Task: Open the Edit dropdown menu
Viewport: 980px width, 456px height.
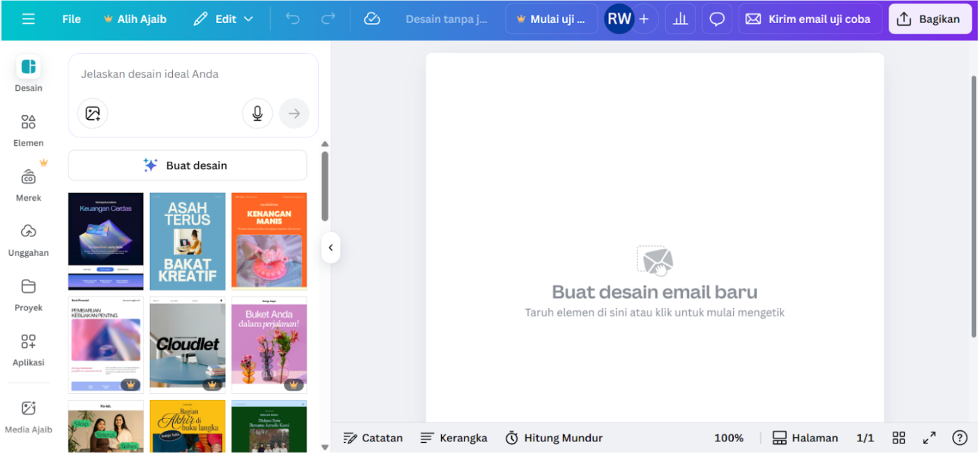Action: click(x=223, y=19)
